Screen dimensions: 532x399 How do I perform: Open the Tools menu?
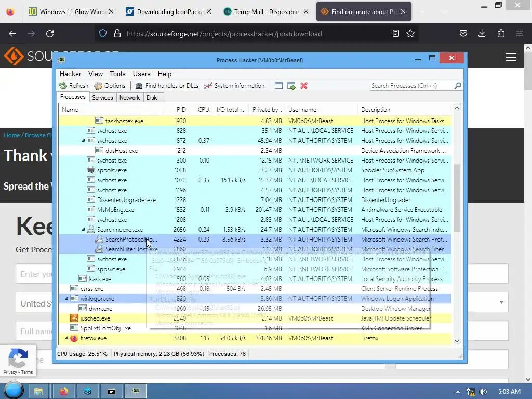tap(118, 74)
